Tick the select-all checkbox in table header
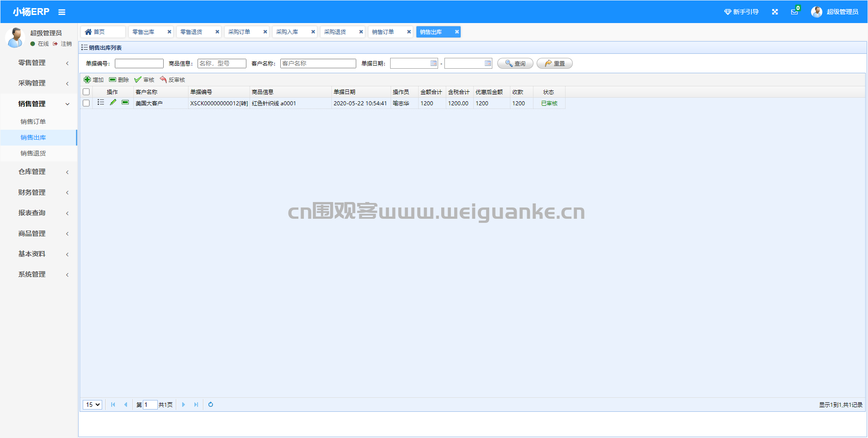The width and height of the screenshot is (868, 438). 86,92
